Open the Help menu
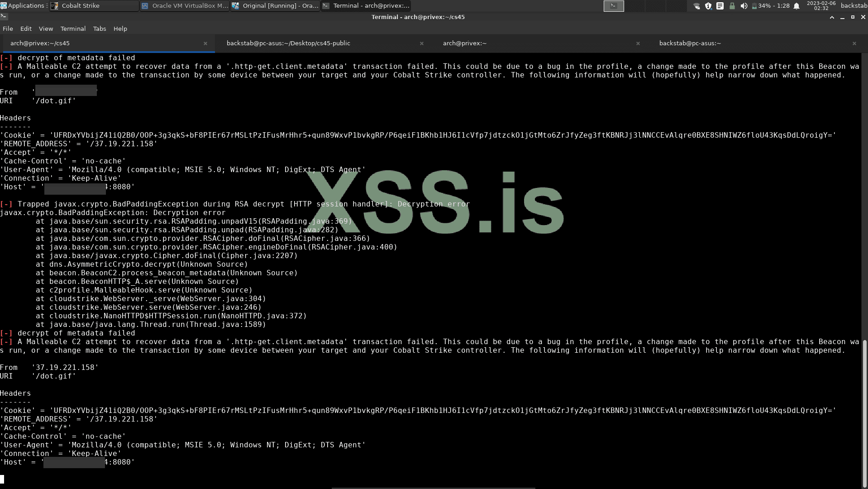 point(120,28)
